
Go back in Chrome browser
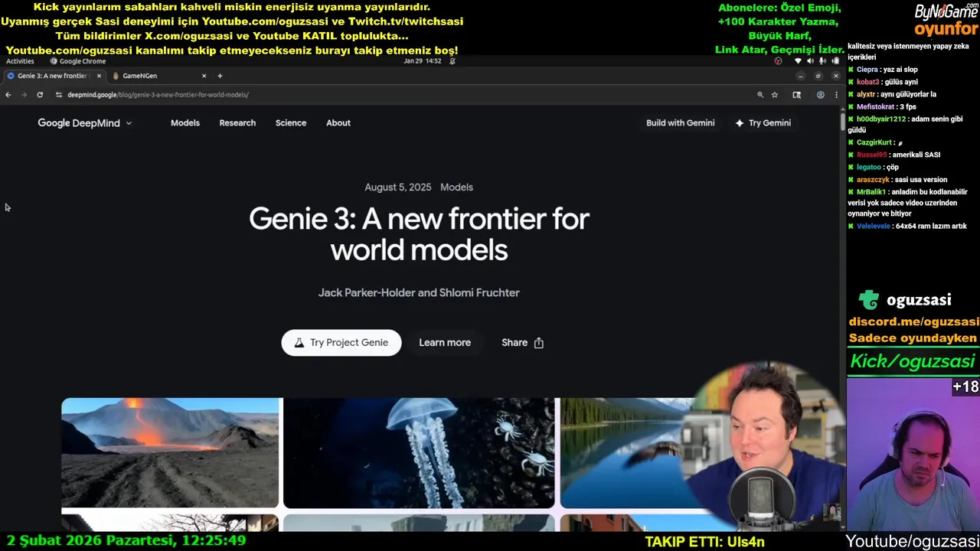pos(8,95)
